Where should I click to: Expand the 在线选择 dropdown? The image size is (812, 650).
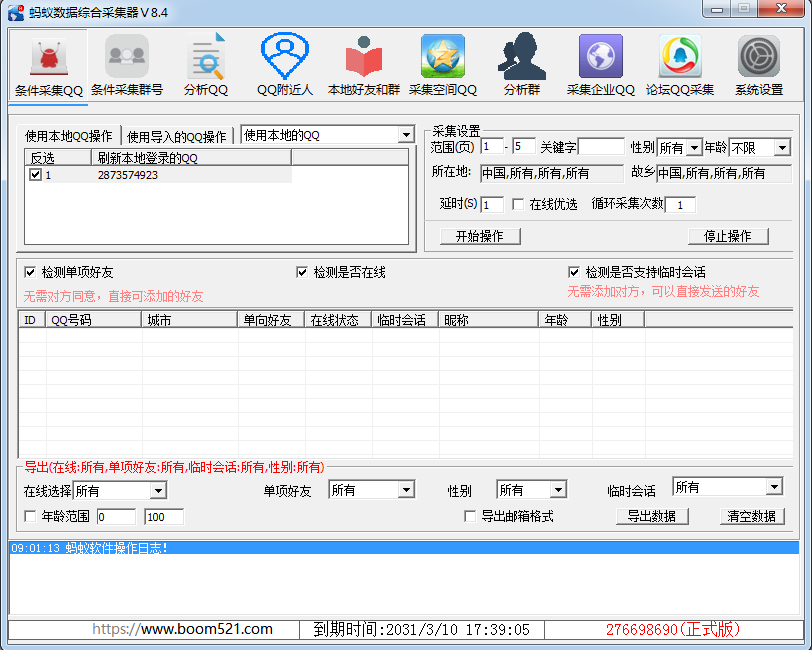[x=158, y=490]
